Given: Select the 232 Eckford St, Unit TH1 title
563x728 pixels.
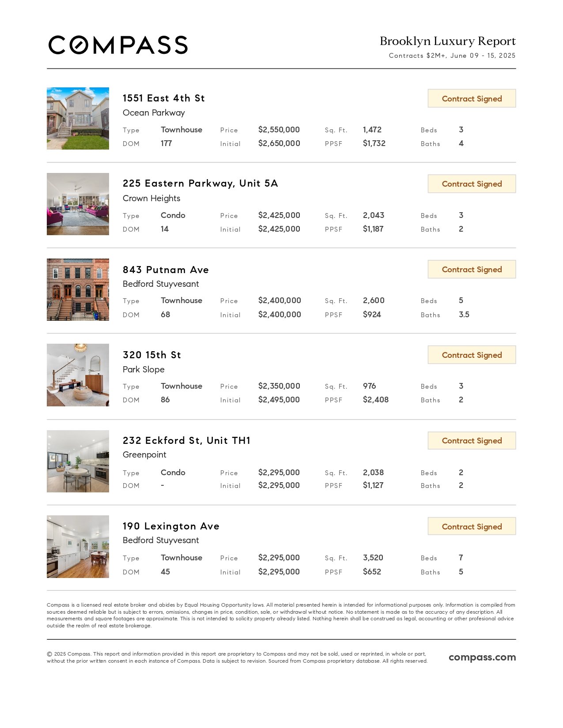Looking at the screenshot, I should click(x=186, y=440).
